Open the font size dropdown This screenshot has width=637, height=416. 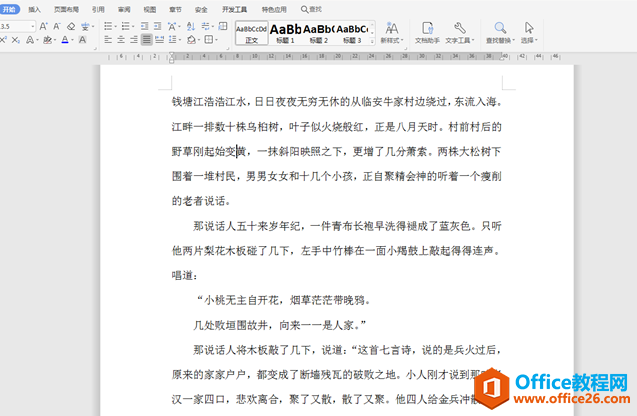coord(33,27)
